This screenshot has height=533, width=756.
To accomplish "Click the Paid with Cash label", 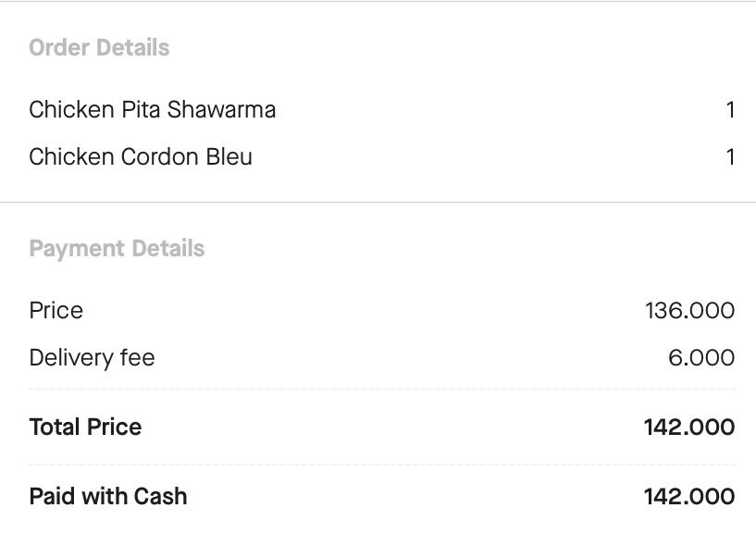I will tap(108, 496).
